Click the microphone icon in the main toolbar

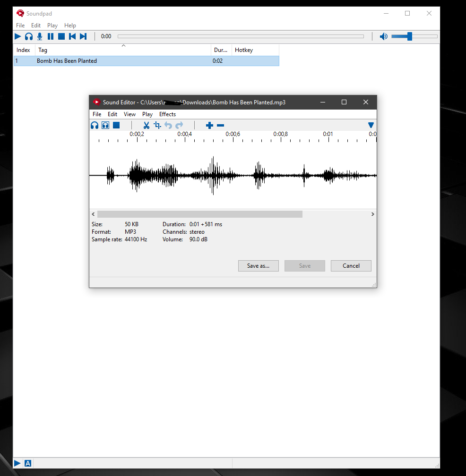coord(40,36)
